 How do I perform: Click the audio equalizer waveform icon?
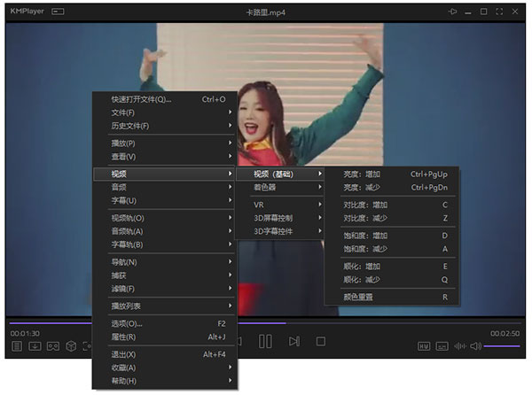point(459,346)
